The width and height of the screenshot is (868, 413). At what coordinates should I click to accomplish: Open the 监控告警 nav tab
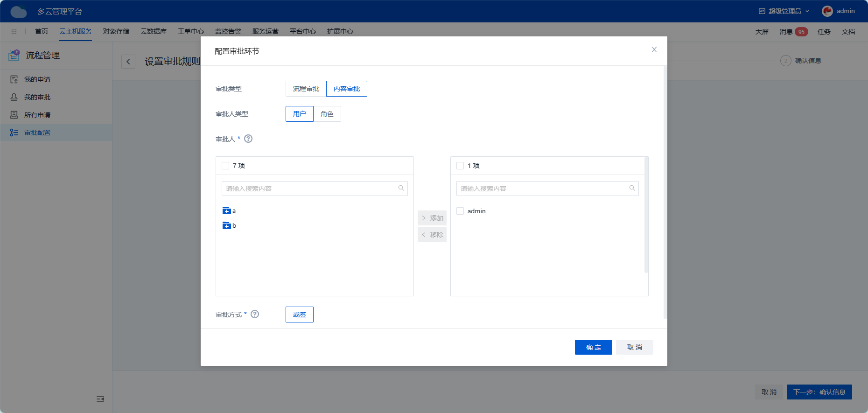[228, 31]
